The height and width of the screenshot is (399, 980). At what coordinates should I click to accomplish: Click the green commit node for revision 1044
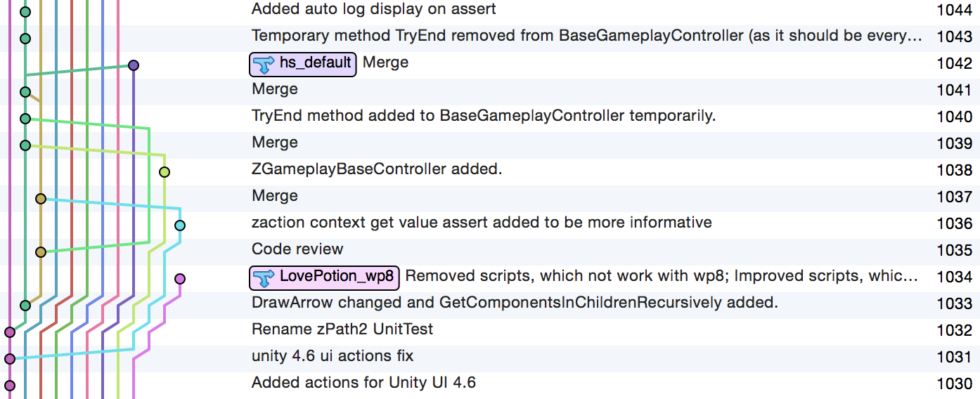click(25, 12)
